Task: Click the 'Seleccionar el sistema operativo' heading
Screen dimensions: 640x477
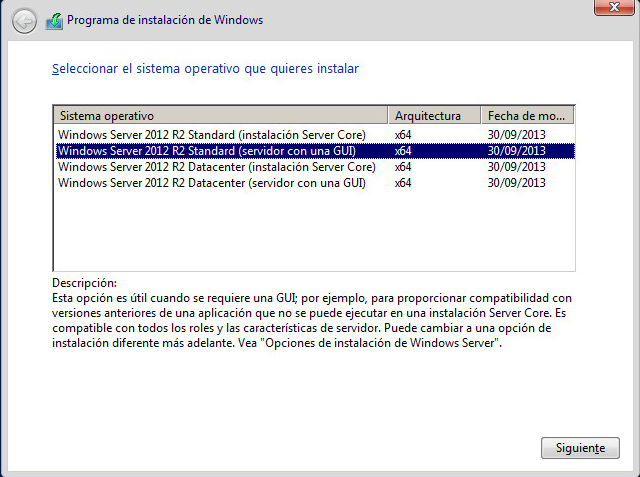Action: coord(205,69)
